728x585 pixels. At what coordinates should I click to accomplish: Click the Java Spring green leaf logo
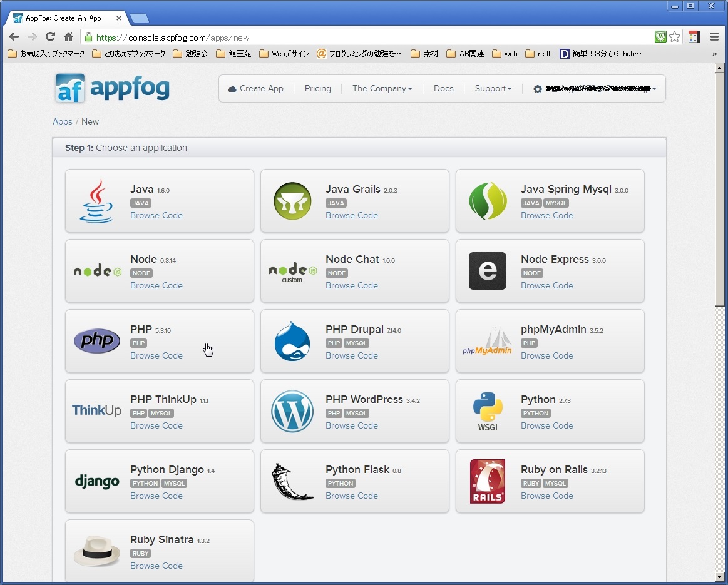pos(488,201)
